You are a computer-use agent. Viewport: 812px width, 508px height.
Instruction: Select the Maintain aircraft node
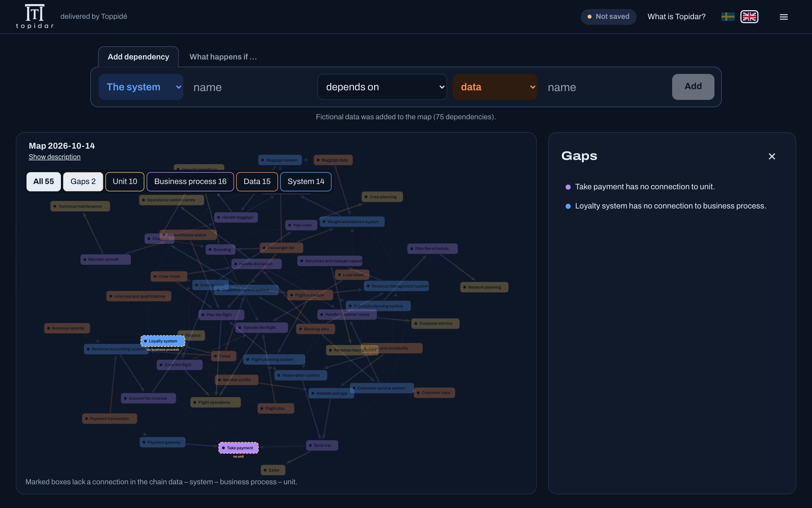point(106,259)
